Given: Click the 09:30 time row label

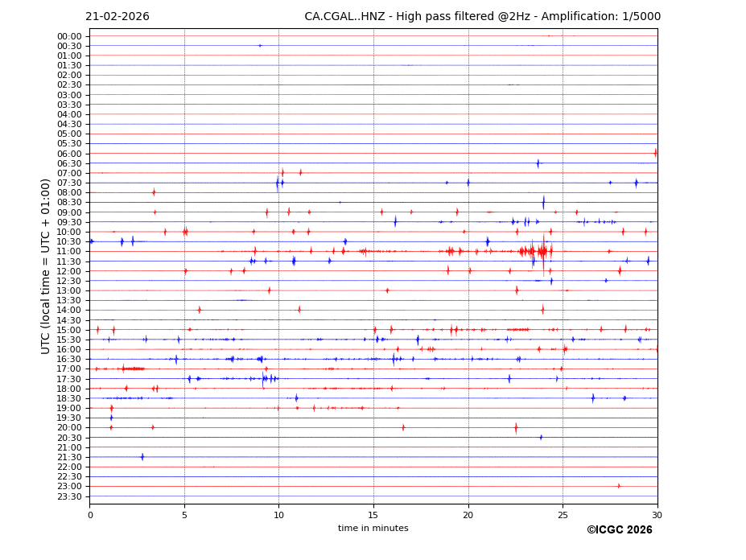Looking at the screenshot, I should 69,222.
